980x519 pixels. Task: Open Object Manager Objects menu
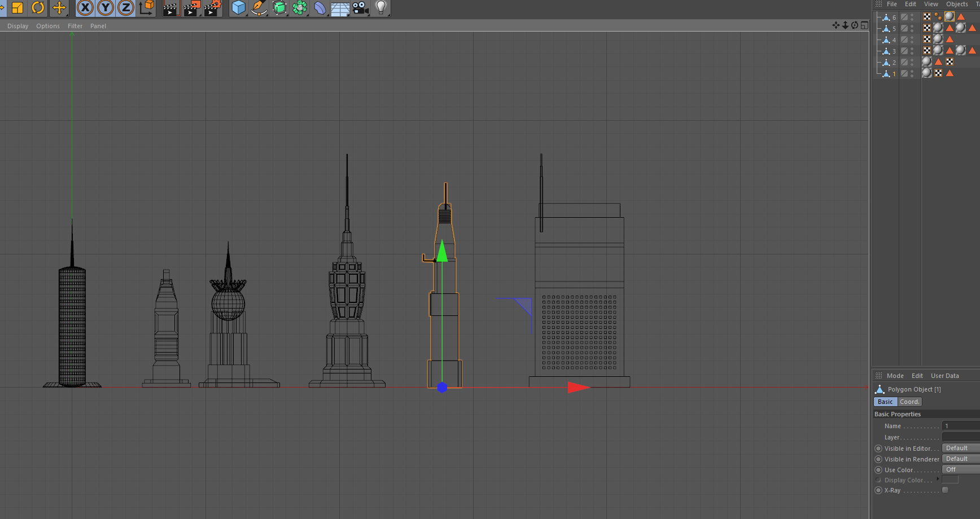(957, 4)
